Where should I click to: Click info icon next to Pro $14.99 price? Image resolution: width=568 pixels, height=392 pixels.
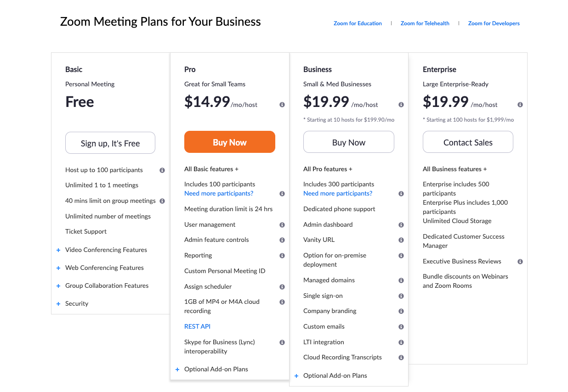pyautogui.click(x=282, y=105)
